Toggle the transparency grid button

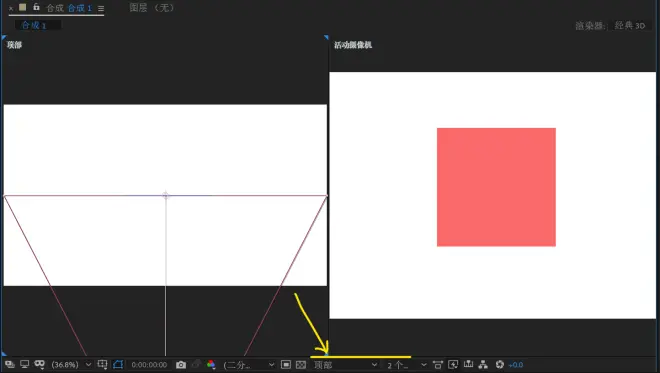click(x=301, y=365)
